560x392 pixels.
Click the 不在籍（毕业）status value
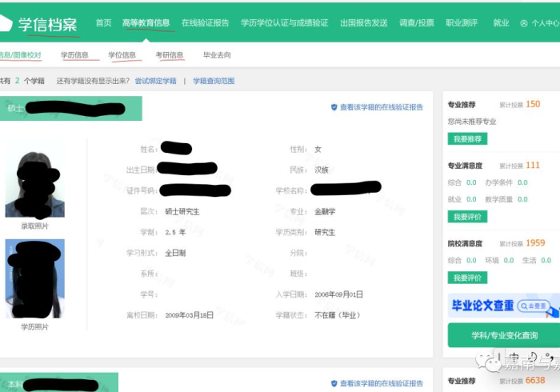tap(337, 315)
